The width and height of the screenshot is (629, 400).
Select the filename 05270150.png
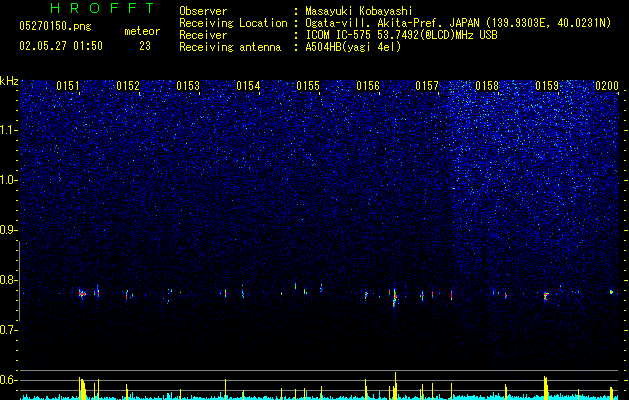55,26
